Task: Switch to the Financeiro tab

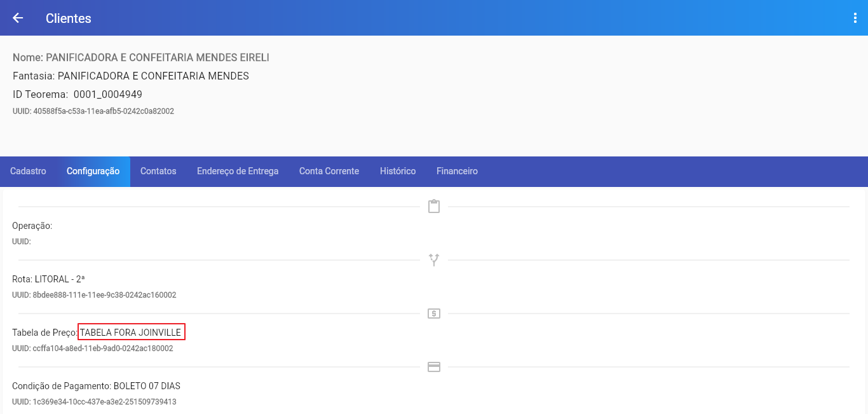Action: pyautogui.click(x=457, y=171)
